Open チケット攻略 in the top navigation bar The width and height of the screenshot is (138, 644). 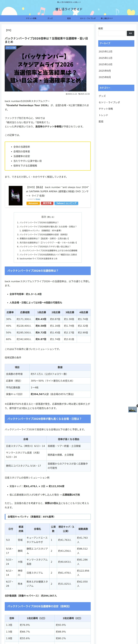click(31, 18)
